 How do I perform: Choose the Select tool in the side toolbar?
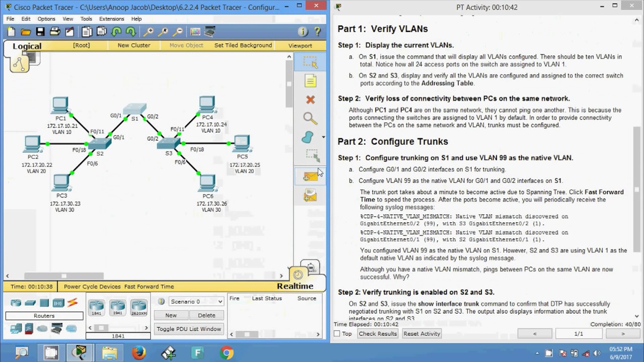tap(310, 62)
